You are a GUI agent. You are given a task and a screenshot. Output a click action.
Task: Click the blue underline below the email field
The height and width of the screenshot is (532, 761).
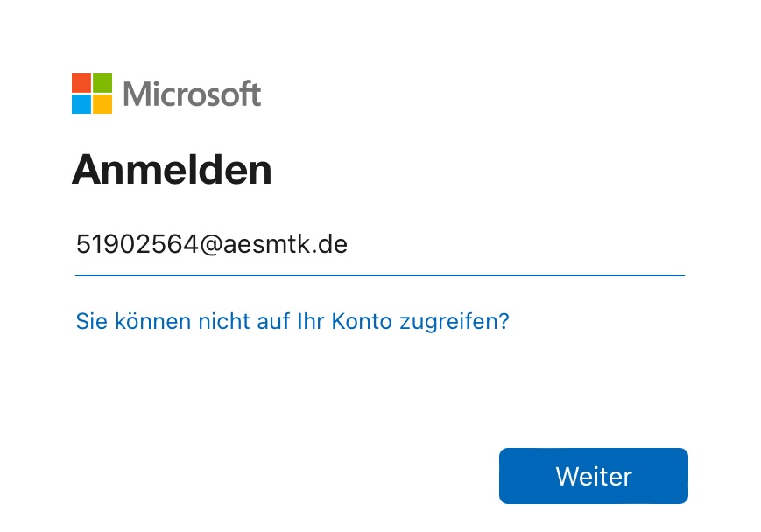point(379,275)
